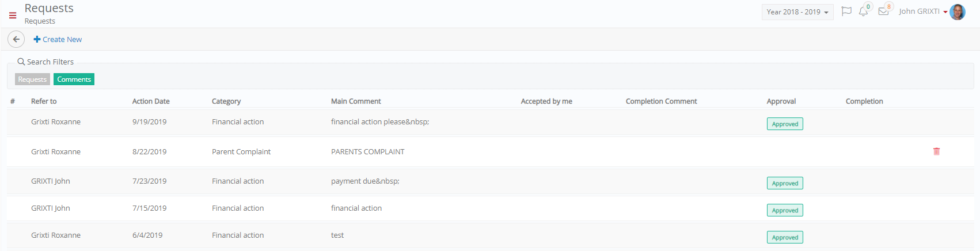Delete the Parent Complaint request
This screenshot has height=251, width=980.
pyautogui.click(x=936, y=151)
